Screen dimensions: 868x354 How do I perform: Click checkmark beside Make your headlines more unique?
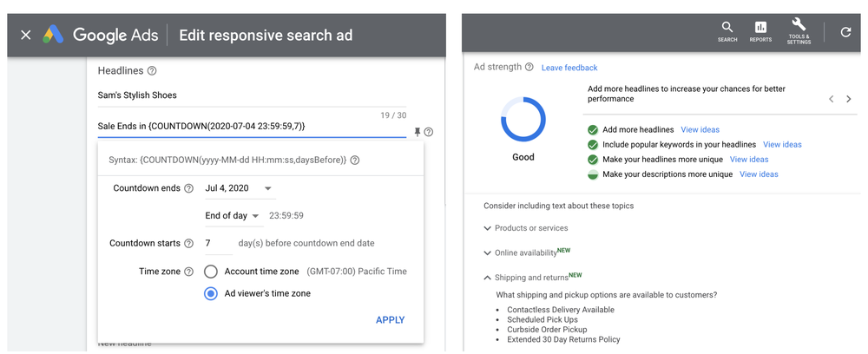pos(593,160)
